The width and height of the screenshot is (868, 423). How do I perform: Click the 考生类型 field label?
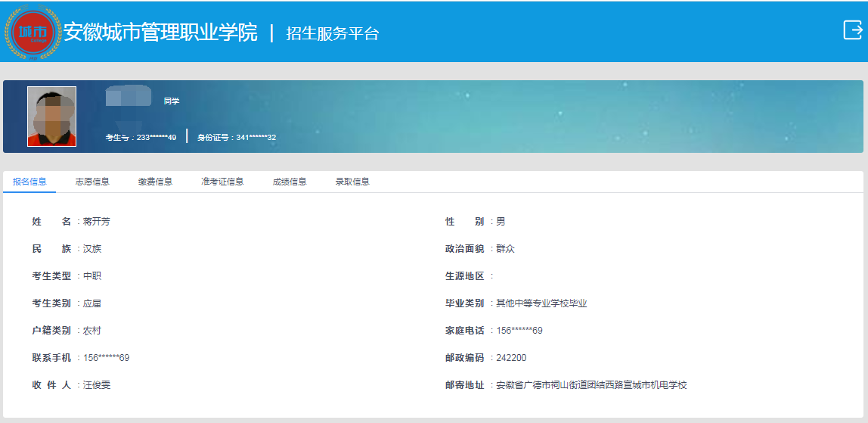click(x=51, y=275)
